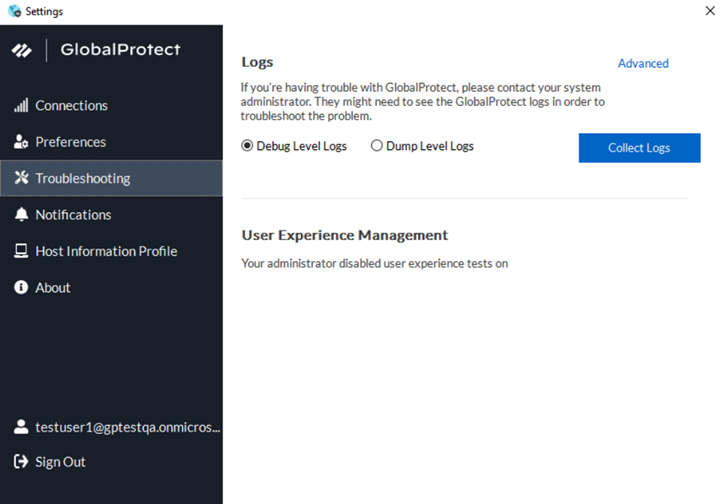
Task: Click the Notifications bell icon
Action: pos(21,215)
